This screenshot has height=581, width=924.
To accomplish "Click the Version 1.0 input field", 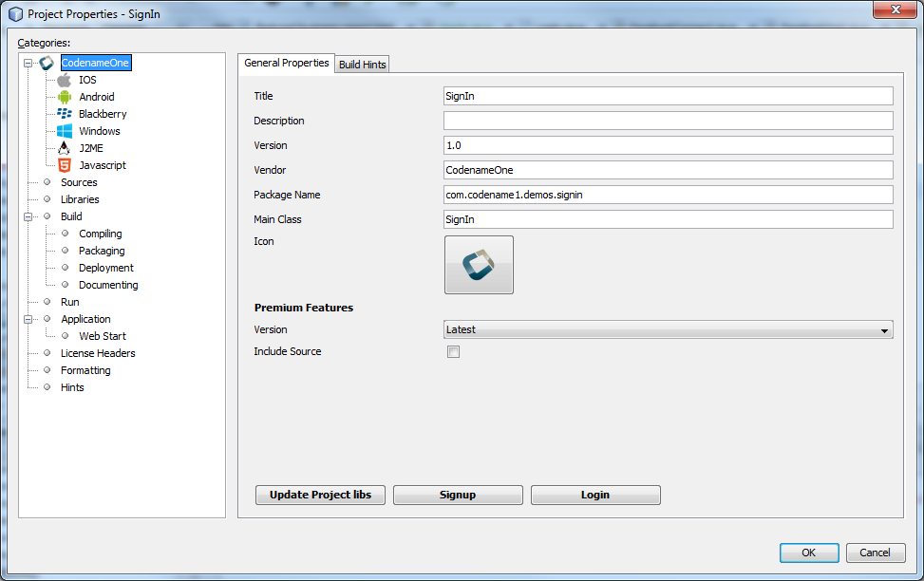I will (x=668, y=145).
